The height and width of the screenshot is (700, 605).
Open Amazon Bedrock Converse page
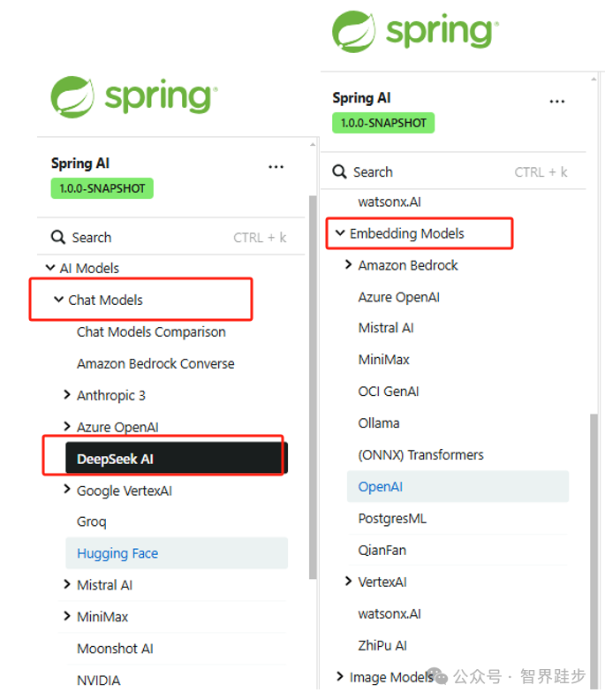click(x=155, y=363)
